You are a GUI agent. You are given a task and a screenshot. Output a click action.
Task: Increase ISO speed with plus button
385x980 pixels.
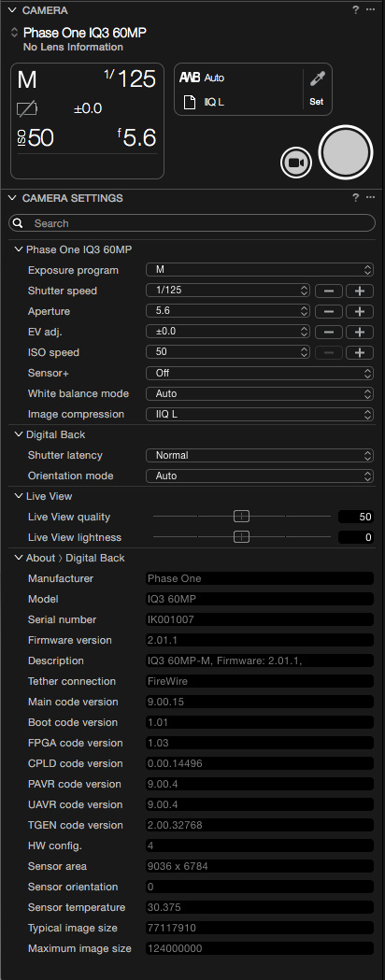(360, 352)
